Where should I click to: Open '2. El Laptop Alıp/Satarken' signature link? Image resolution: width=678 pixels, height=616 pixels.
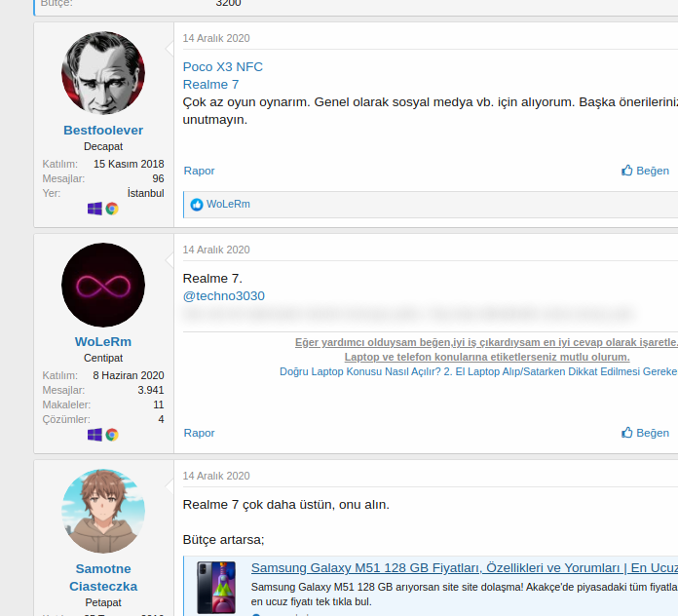point(561,371)
